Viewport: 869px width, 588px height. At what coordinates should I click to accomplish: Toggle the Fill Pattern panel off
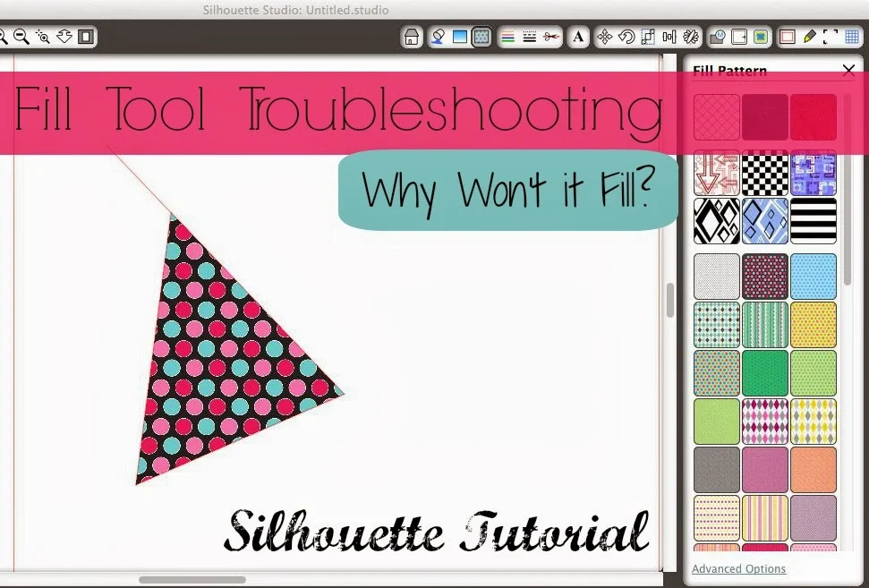click(x=481, y=37)
